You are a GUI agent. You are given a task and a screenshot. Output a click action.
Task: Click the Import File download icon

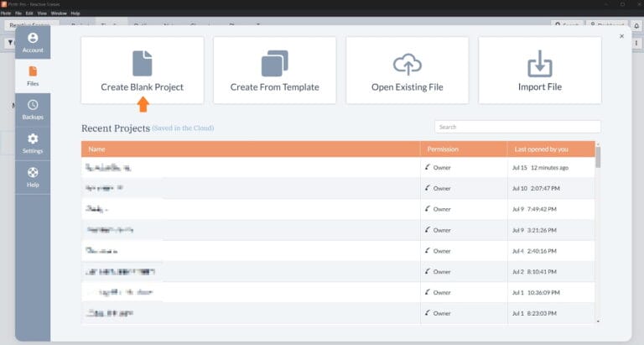pyautogui.click(x=540, y=63)
